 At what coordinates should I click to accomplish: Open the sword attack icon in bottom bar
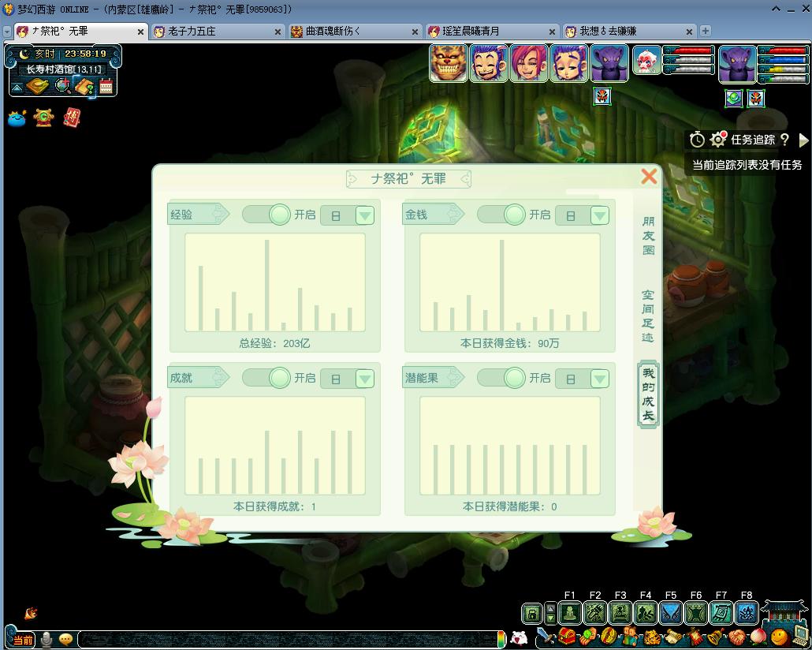point(545,636)
